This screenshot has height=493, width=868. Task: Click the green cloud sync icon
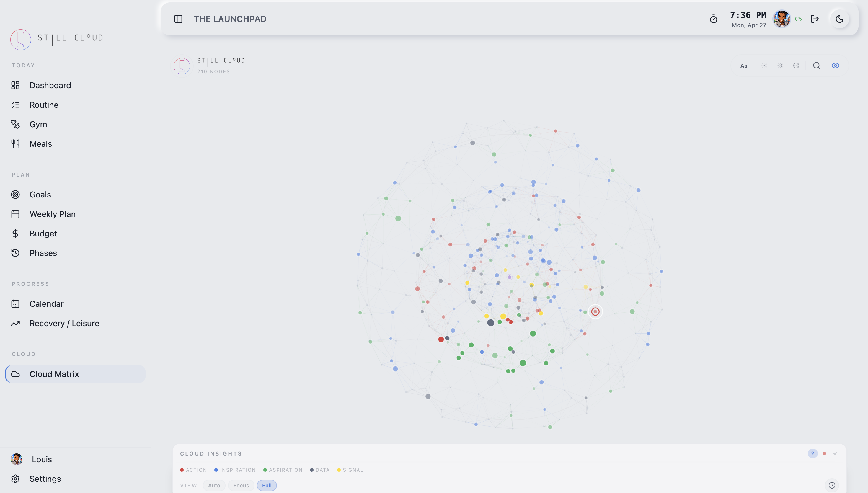click(x=798, y=19)
